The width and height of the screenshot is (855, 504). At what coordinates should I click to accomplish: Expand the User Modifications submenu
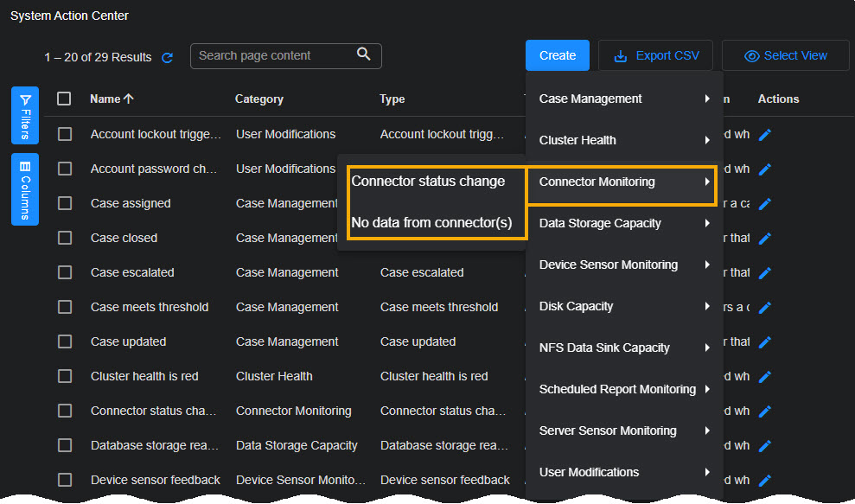(x=623, y=472)
